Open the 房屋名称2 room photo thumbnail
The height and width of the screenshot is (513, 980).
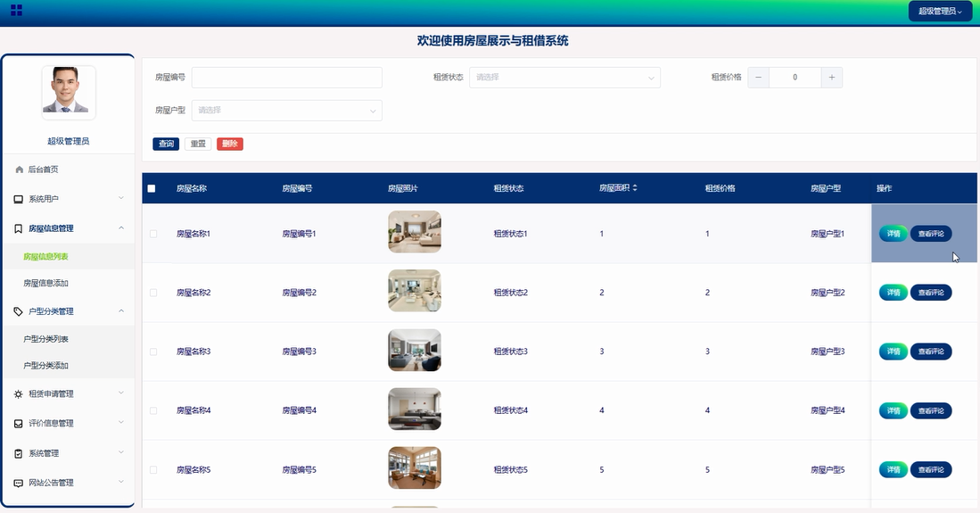(415, 291)
